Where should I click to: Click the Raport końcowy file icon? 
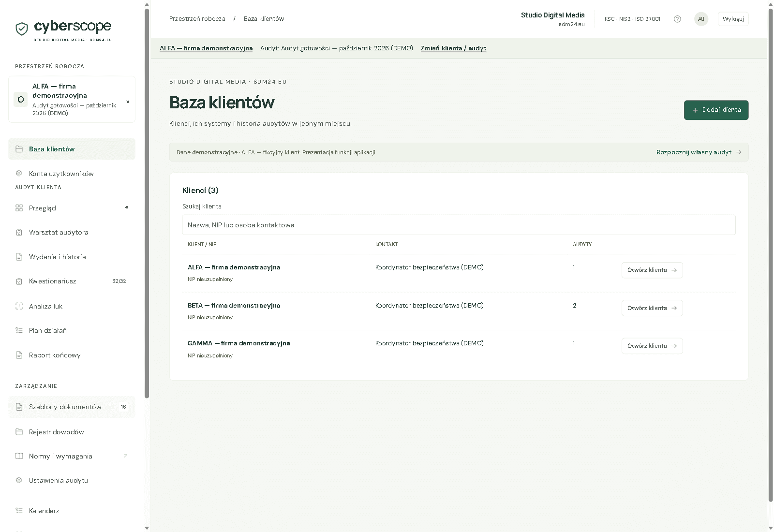coord(19,355)
